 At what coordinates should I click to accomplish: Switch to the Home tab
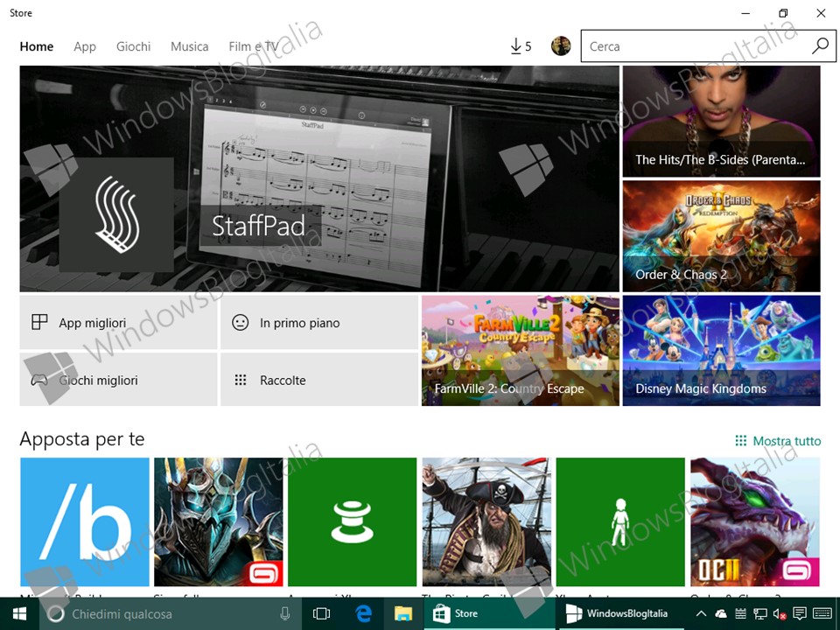37,46
